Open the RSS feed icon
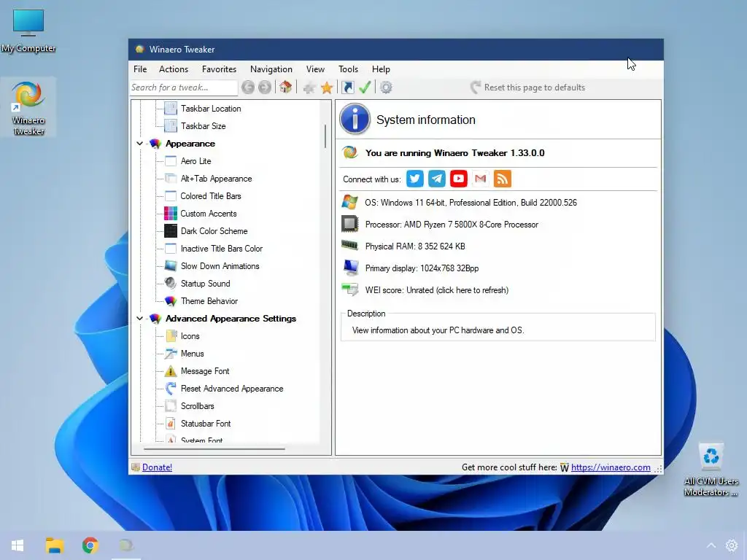 point(503,179)
